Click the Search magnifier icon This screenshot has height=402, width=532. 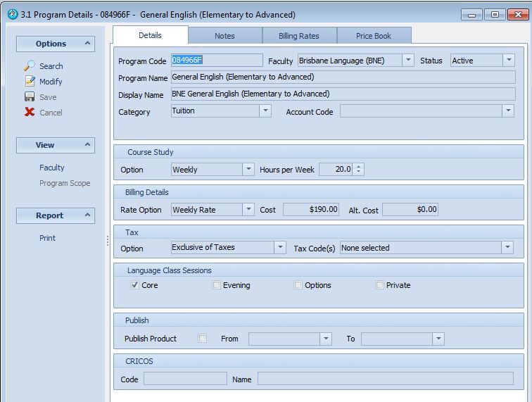coord(30,66)
